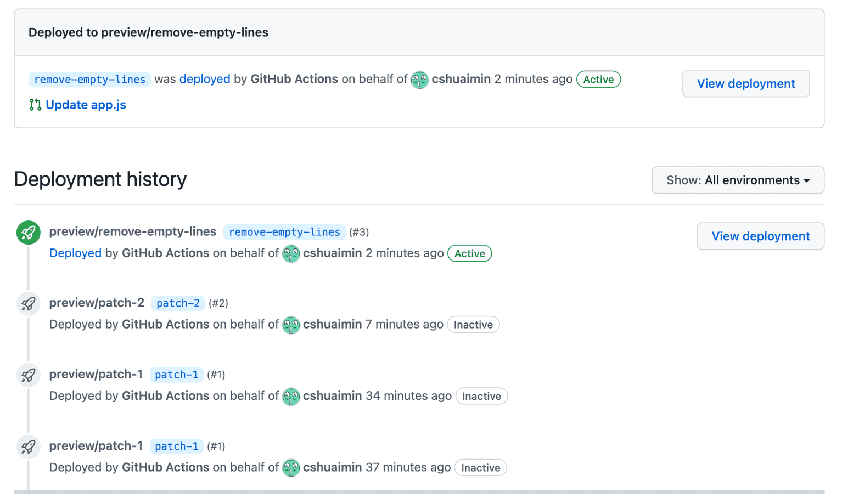Screen dimensions: 842x504
Task: Open the Update app.js pull request link
Action: (86, 105)
